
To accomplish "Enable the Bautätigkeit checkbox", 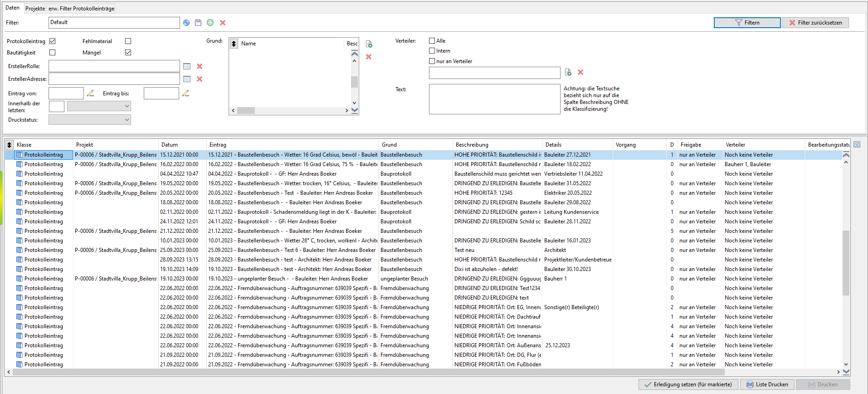I will (53, 53).
